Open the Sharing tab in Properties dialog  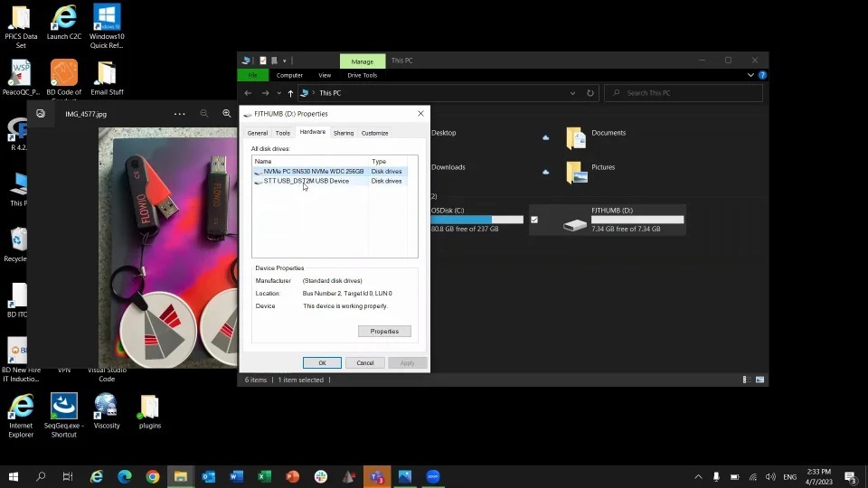point(343,133)
